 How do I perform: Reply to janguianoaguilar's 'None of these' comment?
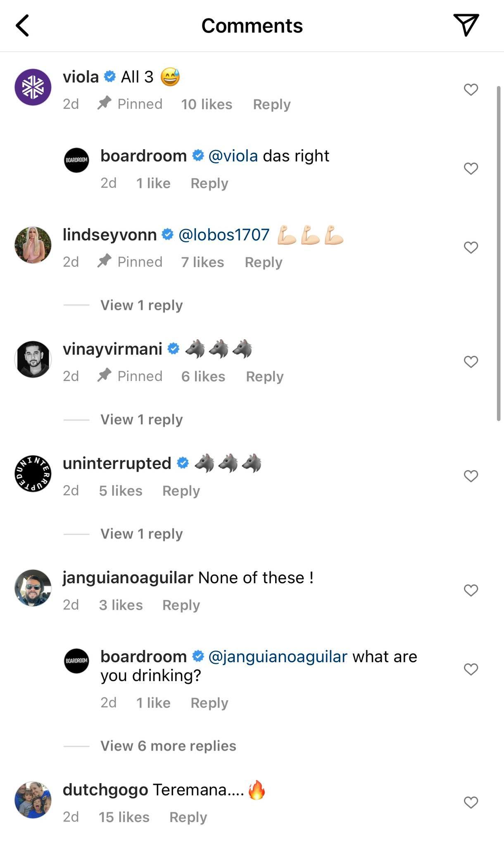(181, 605)
